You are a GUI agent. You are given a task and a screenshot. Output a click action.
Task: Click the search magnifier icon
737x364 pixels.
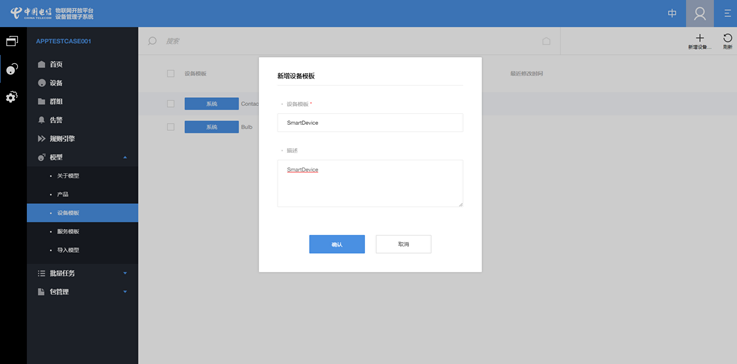[x=152, y=41]
